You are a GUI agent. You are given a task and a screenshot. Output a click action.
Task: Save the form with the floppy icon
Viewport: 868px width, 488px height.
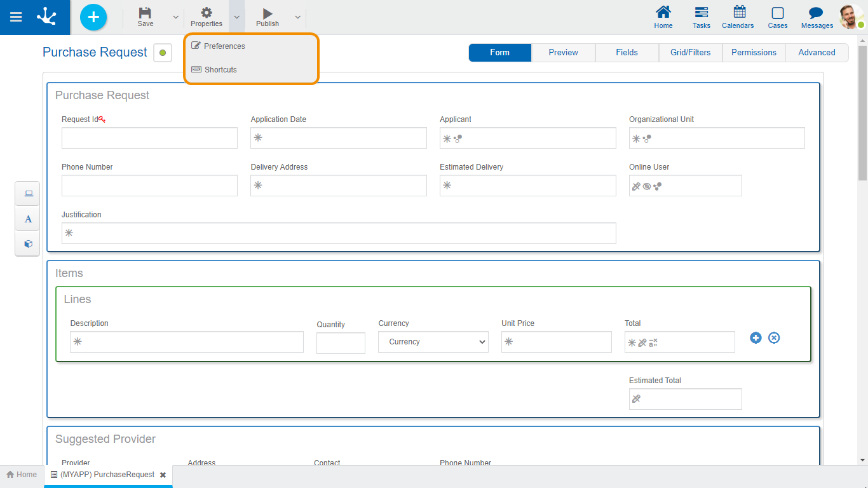pos(146,17)
